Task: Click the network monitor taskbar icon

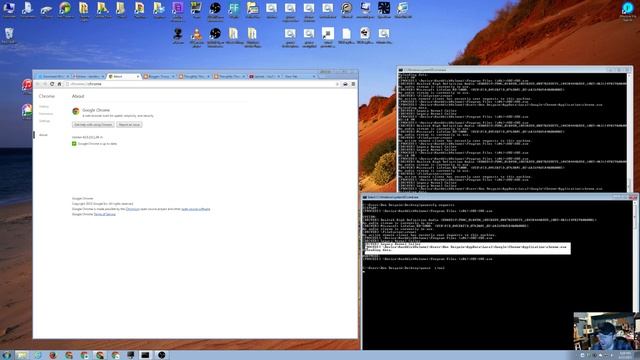Action: 131,355
